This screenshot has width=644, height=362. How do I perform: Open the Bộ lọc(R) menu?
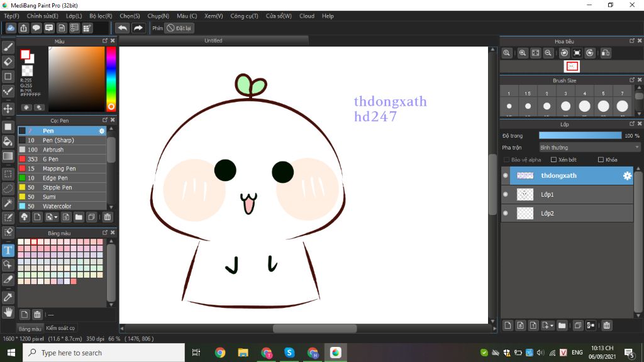(101, 16)
